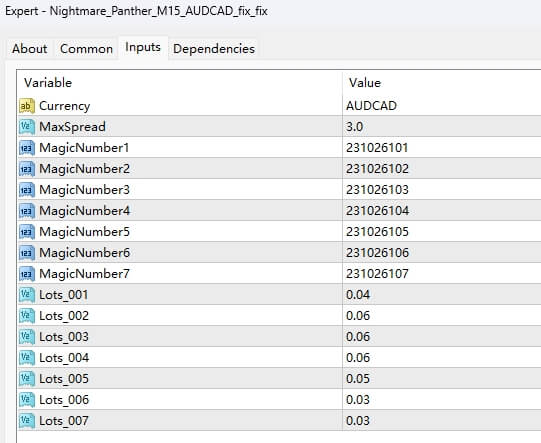Select the integer icon beside MagicNumber2
541x443 pixels.
click(27, 169)
